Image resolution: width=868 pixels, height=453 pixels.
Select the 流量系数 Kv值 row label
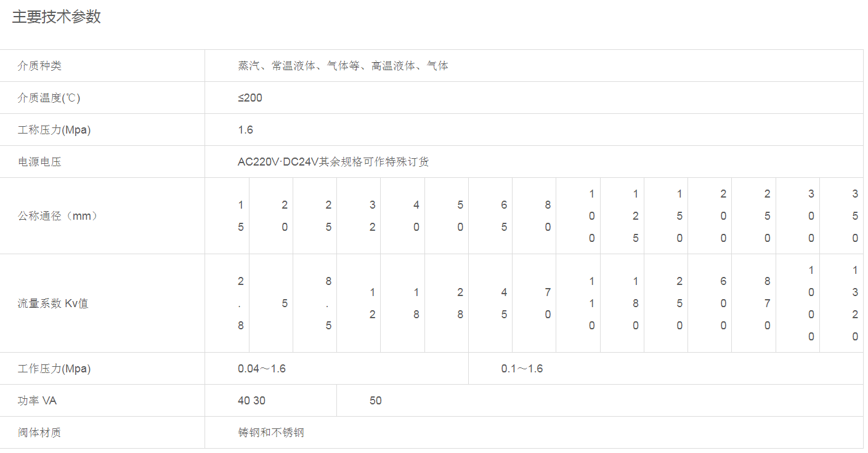tap(53, 303)
